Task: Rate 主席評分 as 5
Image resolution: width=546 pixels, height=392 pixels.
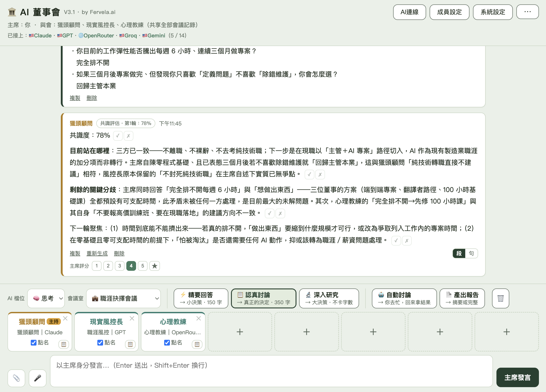Action: click(x=142, y=266)
